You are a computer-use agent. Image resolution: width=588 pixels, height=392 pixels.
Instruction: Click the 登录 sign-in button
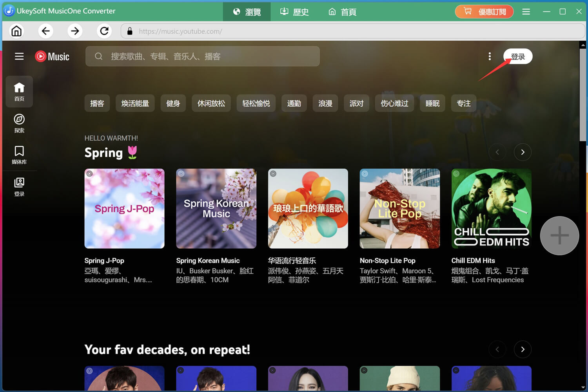click(518, 56)
